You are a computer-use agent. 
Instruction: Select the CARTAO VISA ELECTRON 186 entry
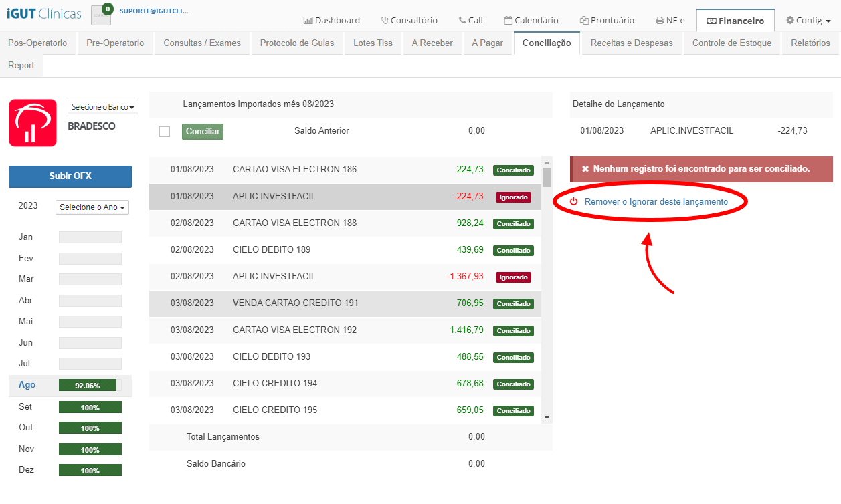[x=345, y=170]
